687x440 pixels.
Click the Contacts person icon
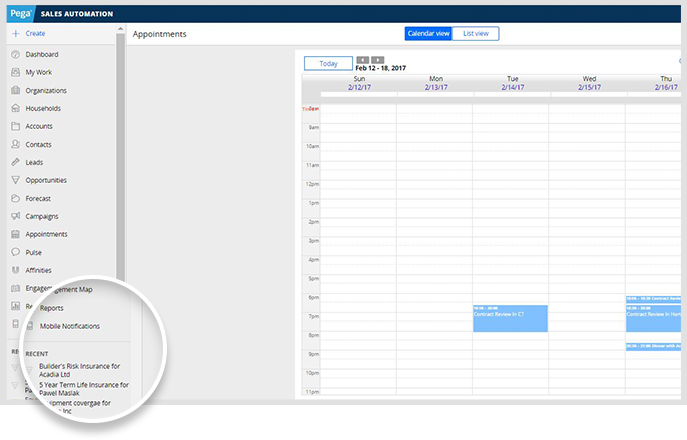pos(15,144)
